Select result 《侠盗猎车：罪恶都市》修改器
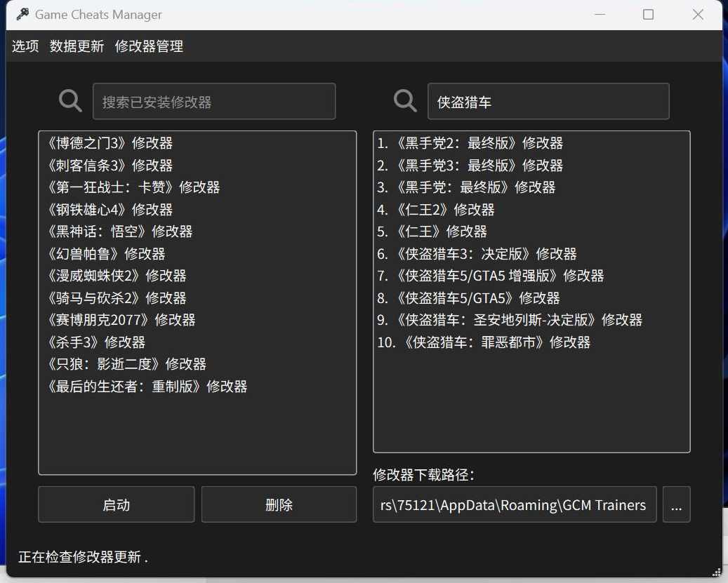This screenshot has width=728, height=583. (x=484, y=342)
